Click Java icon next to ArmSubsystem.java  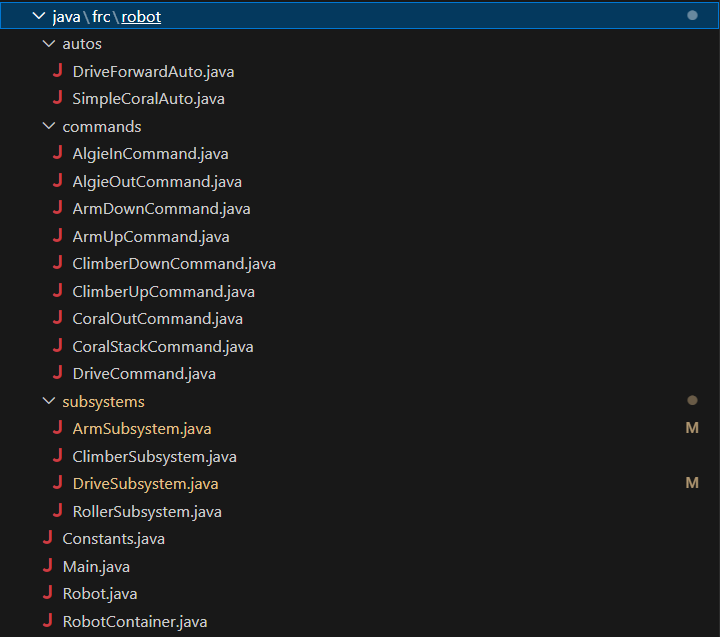click(x=57, y=428)
